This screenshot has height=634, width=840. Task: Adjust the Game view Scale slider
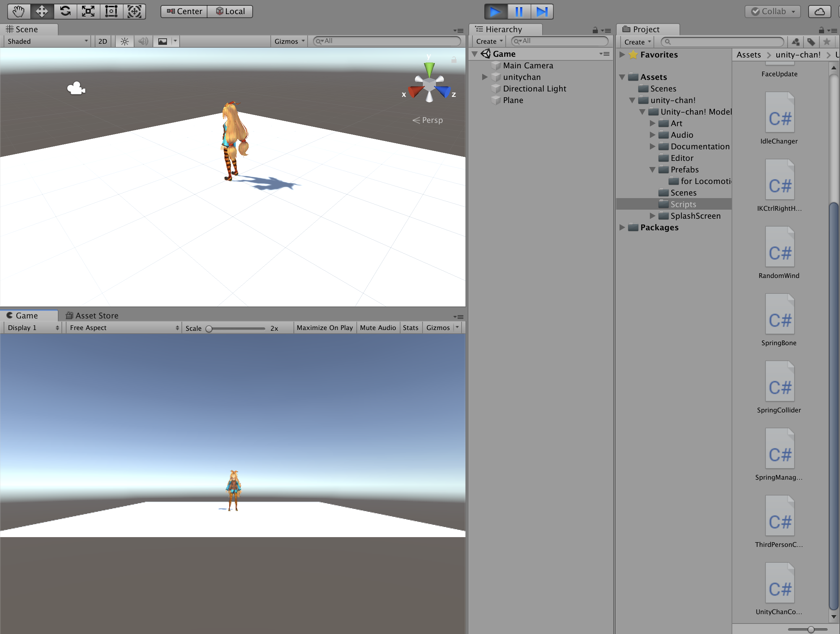pyautogui.click(x=209, y=329)
